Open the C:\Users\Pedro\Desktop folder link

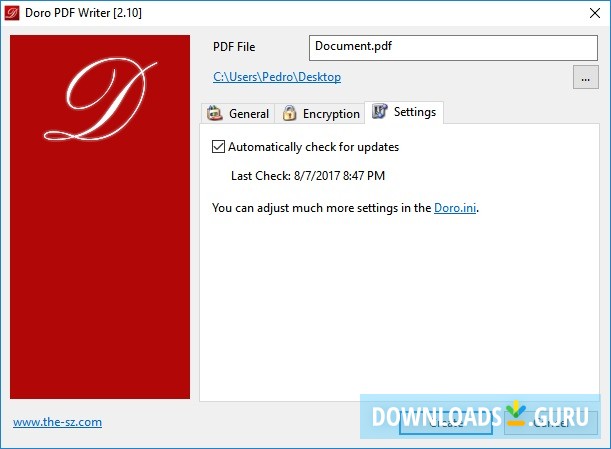click(277, 77)
